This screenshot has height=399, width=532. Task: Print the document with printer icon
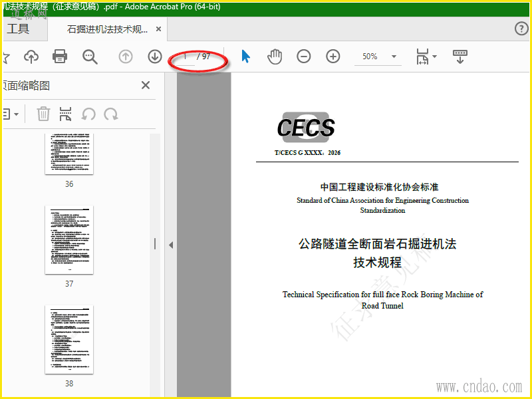coord(60,57)
